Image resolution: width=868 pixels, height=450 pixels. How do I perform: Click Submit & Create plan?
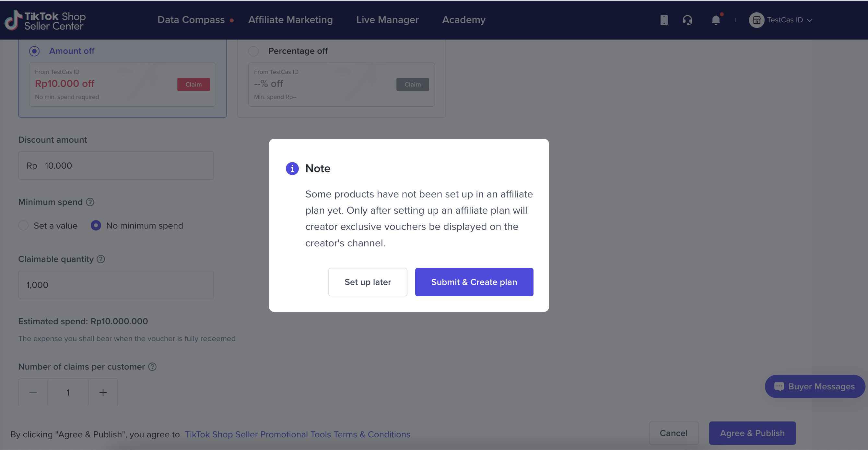[x=474, y=282]
